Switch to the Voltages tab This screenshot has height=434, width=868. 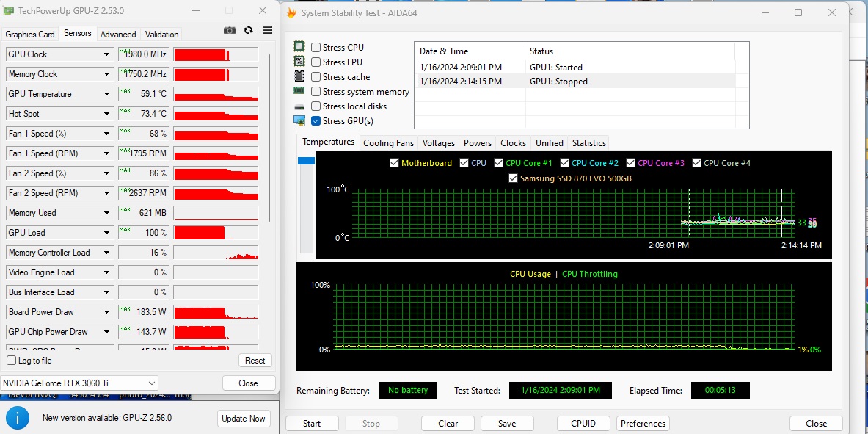click(x=439, y=143)
